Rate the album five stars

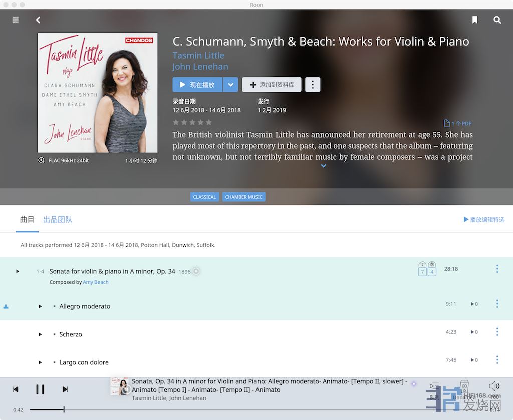coord(209,122)
